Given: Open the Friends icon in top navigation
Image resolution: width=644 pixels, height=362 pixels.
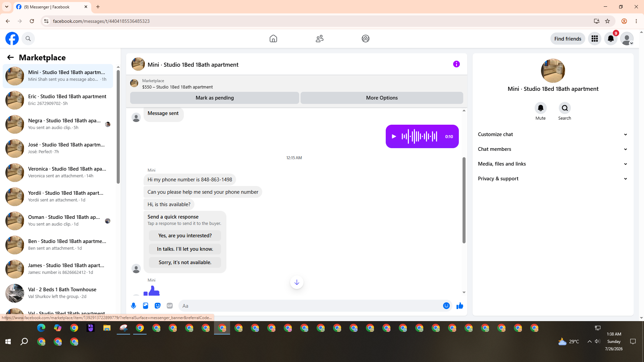Looking at the screenshot, I should coord(320,39).
